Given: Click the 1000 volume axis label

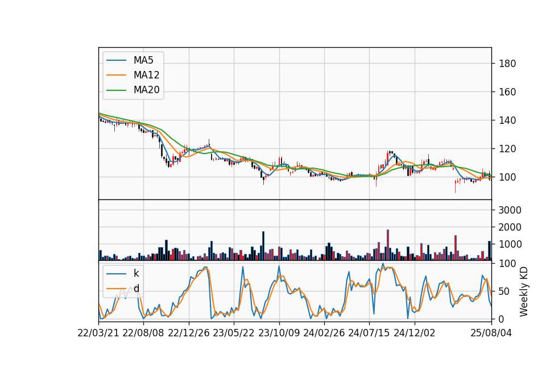Looking at the screenshot, I should click(x=510, y=244).
